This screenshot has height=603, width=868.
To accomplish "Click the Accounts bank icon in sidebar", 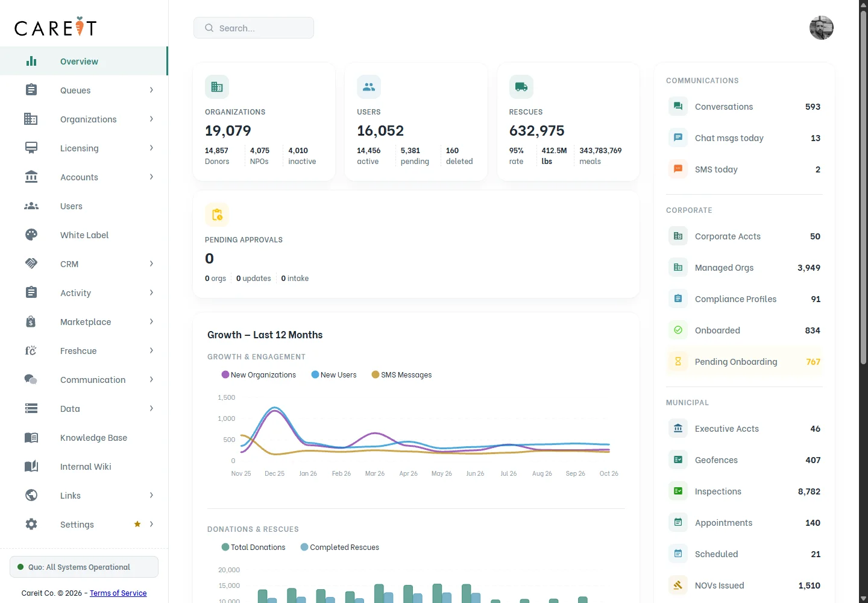I will [31, 177].
